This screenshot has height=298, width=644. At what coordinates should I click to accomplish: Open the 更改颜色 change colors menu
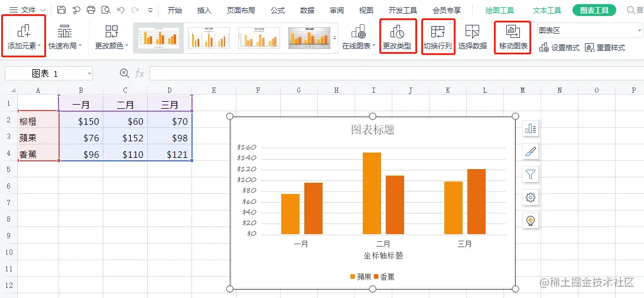click(112, 37)
